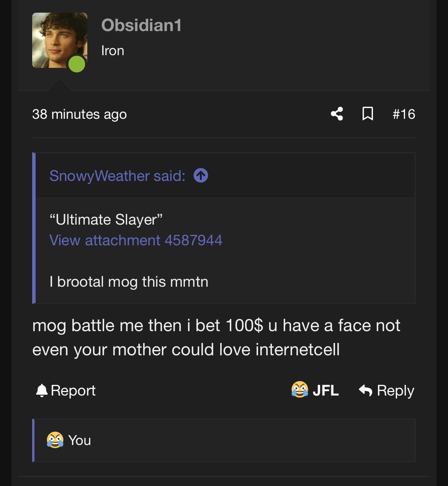
Task: Click the green online status dot
Action: [x=77, y=64]
